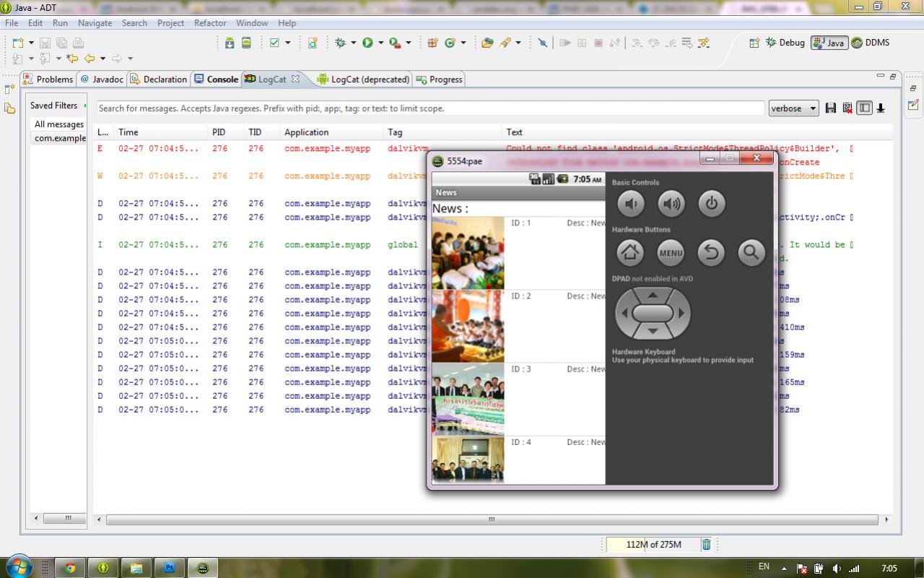
Task: Open the Android Virtual Device Manager
Action: (x=246, y=43)
